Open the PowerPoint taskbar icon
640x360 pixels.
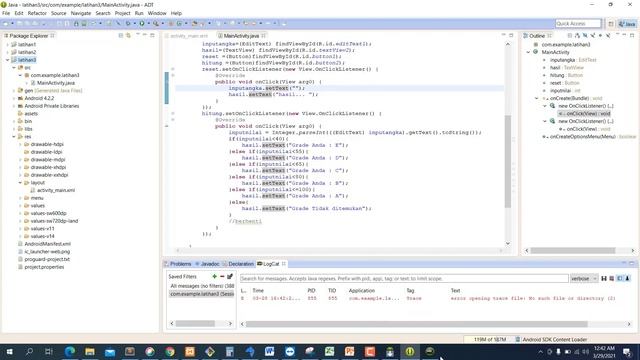point(349,351)
